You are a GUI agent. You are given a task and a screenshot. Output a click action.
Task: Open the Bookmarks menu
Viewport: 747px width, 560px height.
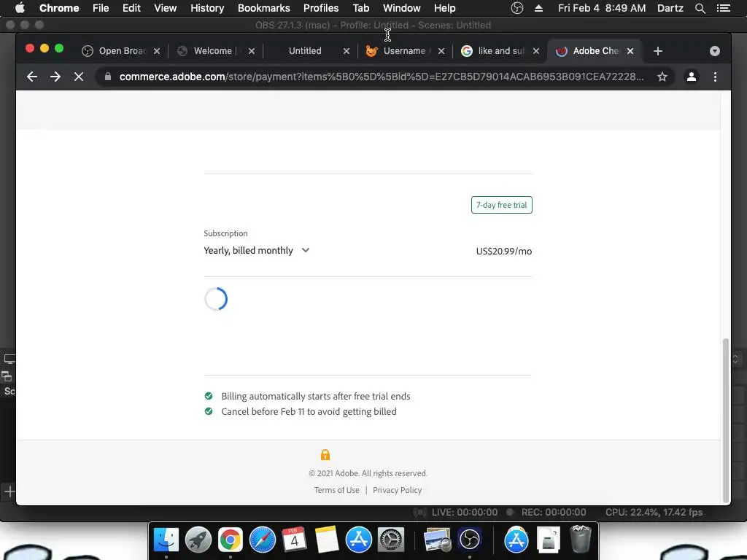pyautogui.click(x=264, y=8)
